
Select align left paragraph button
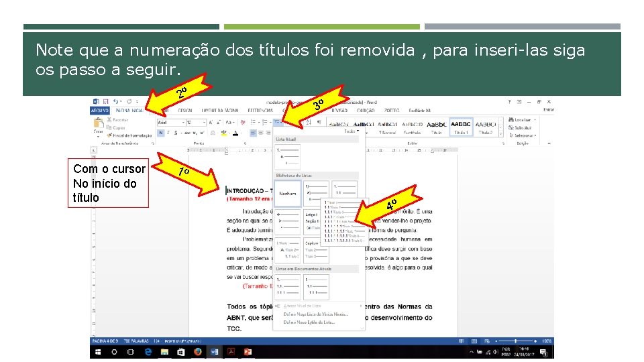[253, 133]
